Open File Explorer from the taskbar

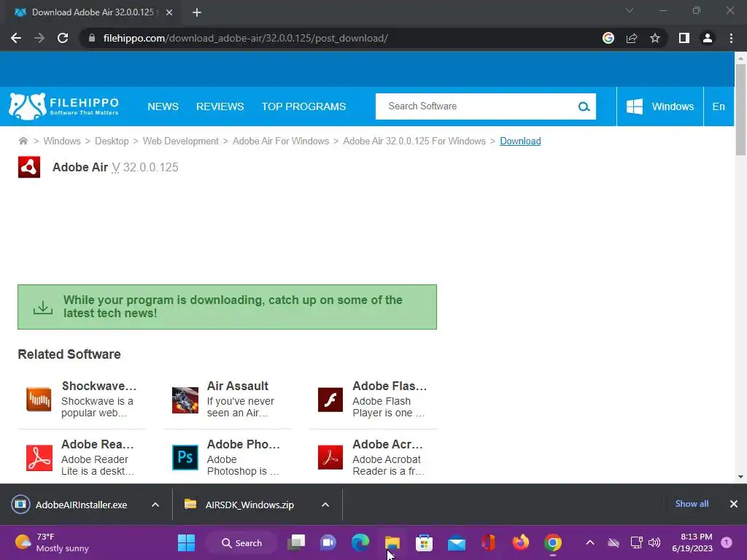click(x=392, y=542)
